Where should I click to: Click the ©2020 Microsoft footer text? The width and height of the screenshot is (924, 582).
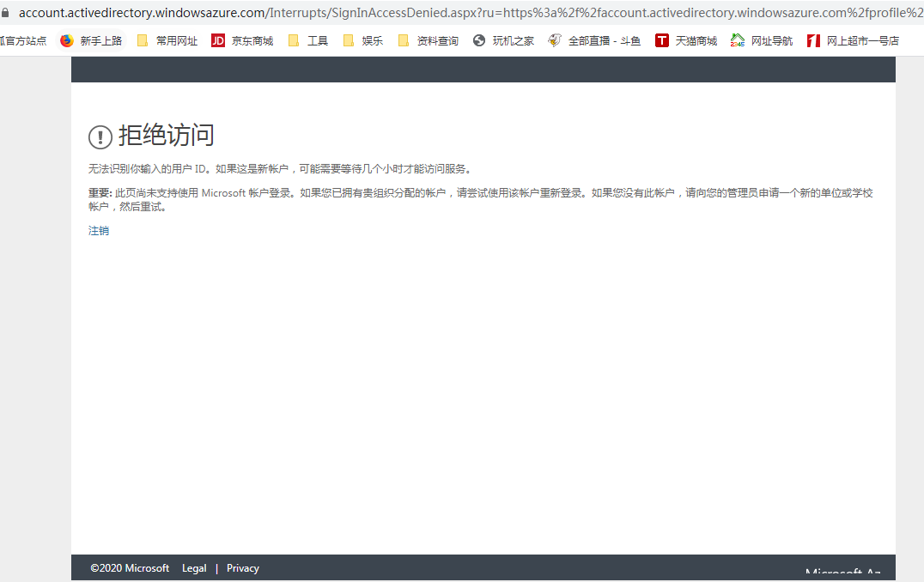(130, 568)
